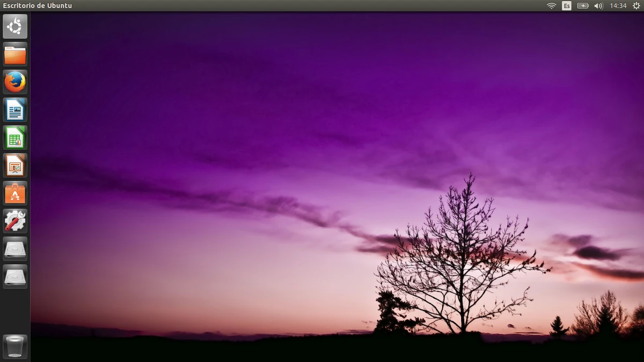Image resolution: width=644 pixels, height=362 pixels.
Task: Toggle sound mute via the speaker icon
Action: click(x=598, y=5)
